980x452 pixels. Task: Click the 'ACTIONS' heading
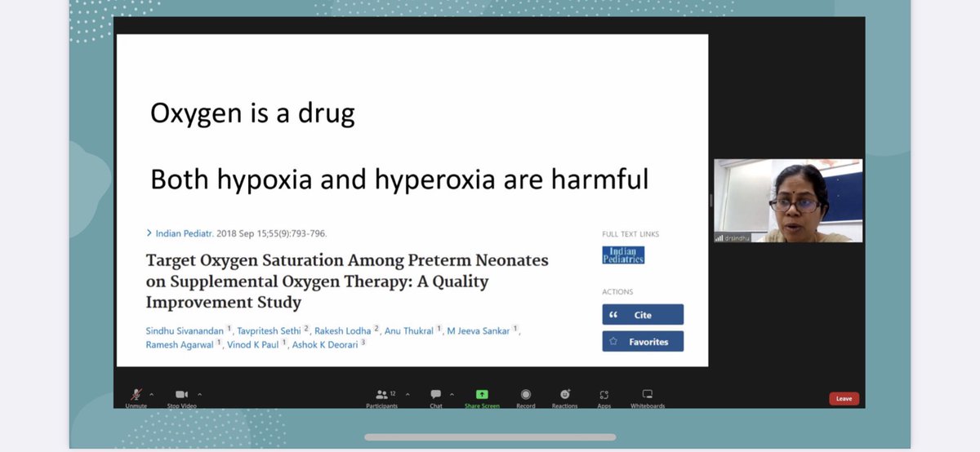coord(617,291)
